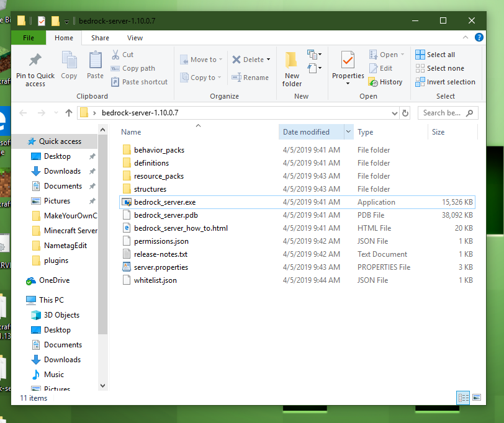Refresh the folder via address bar button
Viewport: 504px width, 423px height.
pyautogui.click(x=405, y=113)
